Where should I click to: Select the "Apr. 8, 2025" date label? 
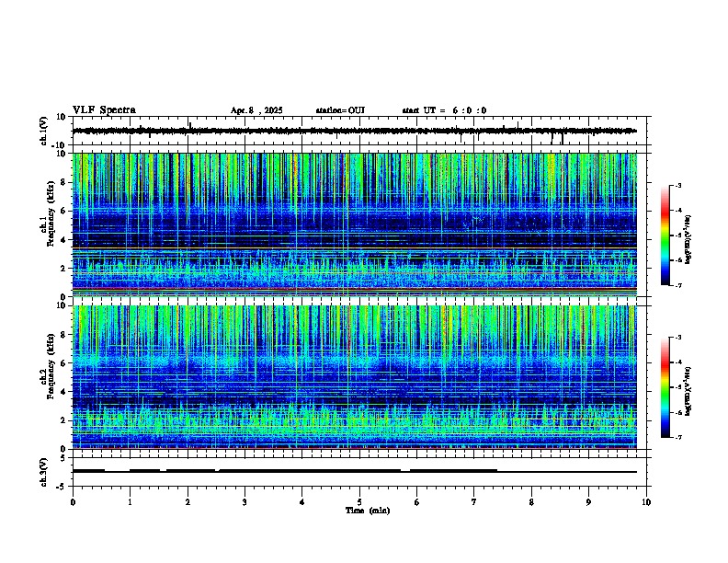click(x=256, y=110)
